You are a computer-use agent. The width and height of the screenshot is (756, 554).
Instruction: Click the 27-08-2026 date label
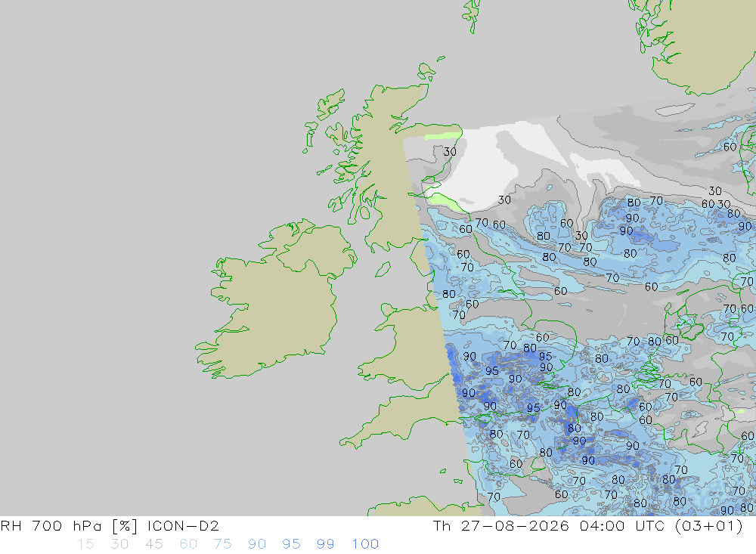(x=515, y=525)
